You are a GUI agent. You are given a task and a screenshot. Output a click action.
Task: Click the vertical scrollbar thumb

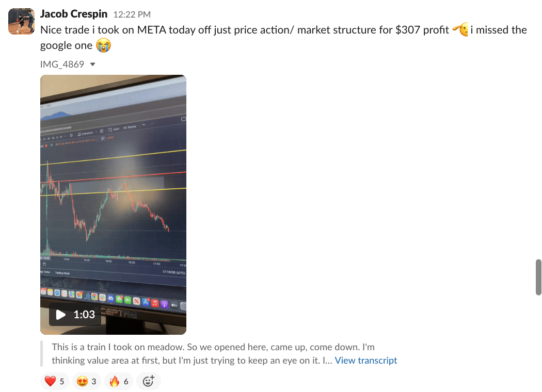click(x=538, y=277)
